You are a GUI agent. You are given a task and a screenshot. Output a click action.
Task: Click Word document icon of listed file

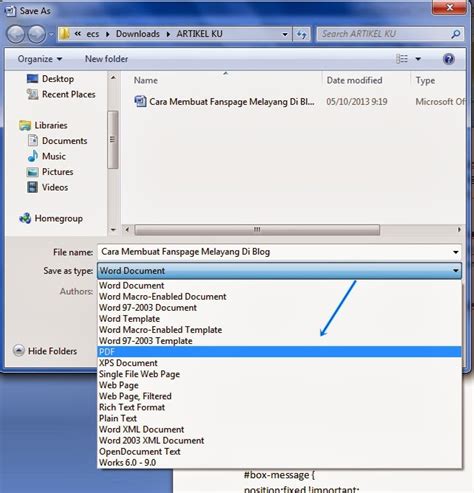140,101
